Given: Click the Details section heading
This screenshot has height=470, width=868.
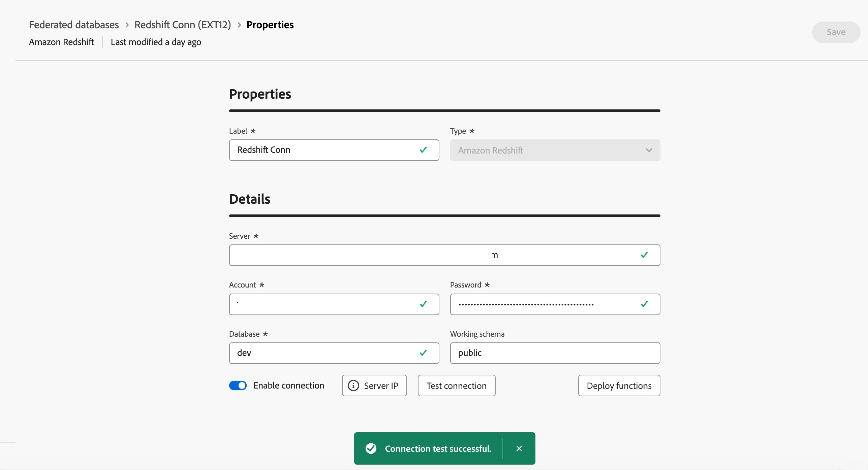Looking at the screenshot, I should pos(250,199).
